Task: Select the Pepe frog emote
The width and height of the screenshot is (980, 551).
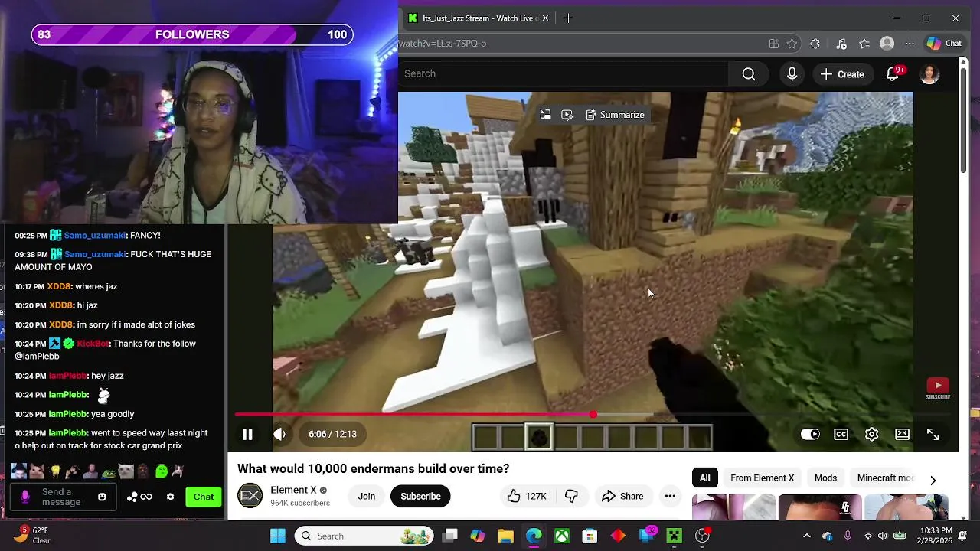Action: click(x=109, y=471)
